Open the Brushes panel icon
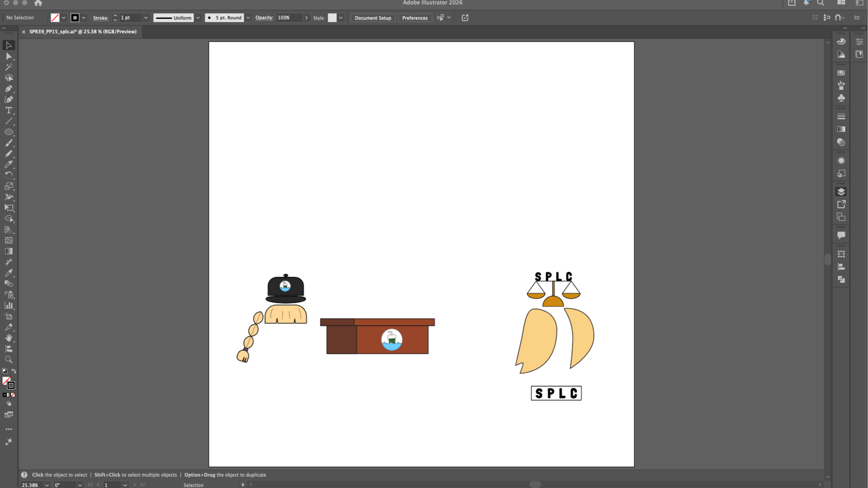 click(x=841, y=85)
